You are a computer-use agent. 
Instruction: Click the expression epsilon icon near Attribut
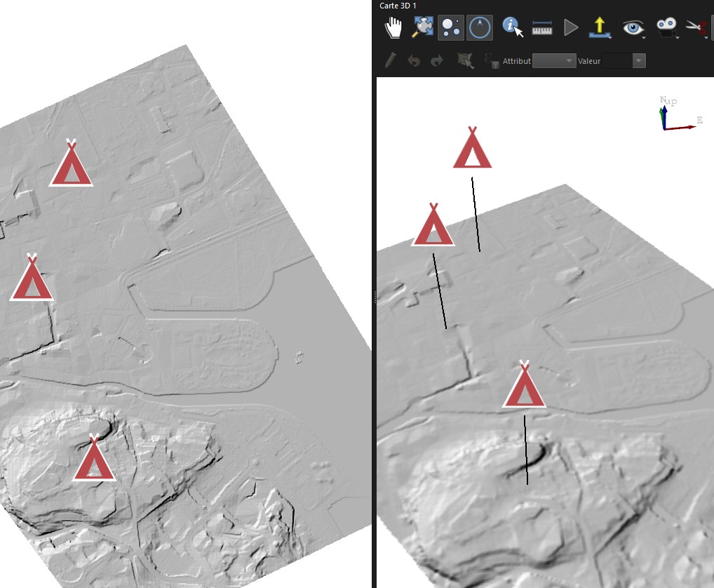[492, 60]
